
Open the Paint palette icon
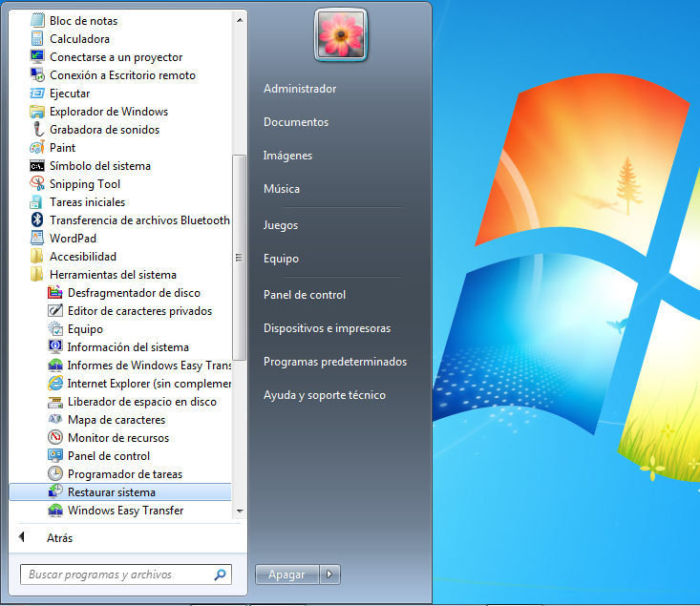click(x=37, y=148)
